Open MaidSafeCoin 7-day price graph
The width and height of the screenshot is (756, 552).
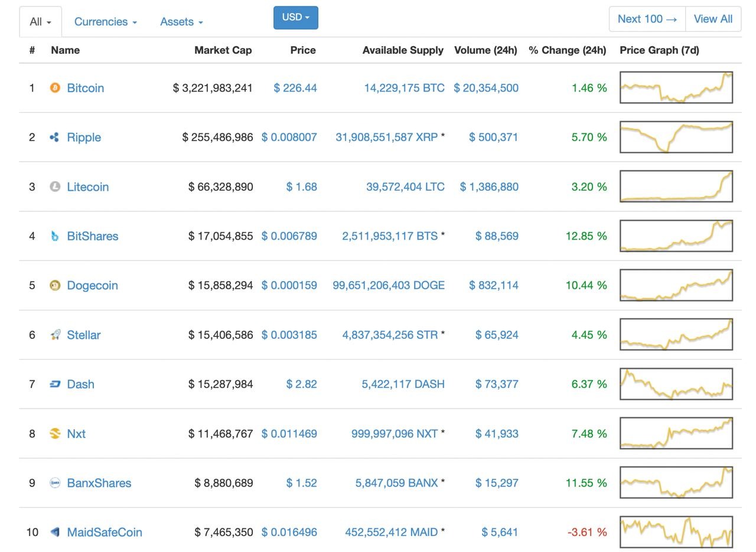coord(676,532)
